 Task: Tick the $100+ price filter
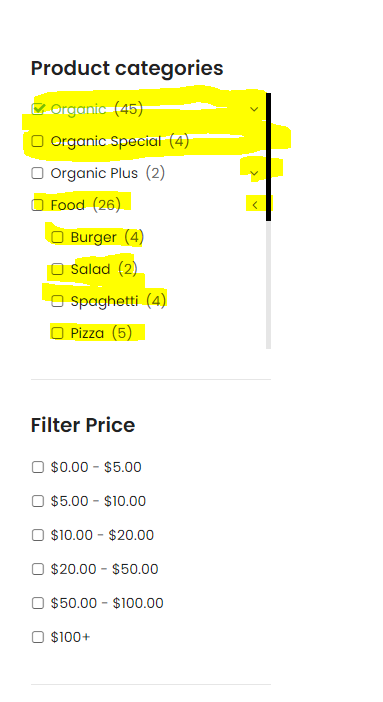pos(38,637)
